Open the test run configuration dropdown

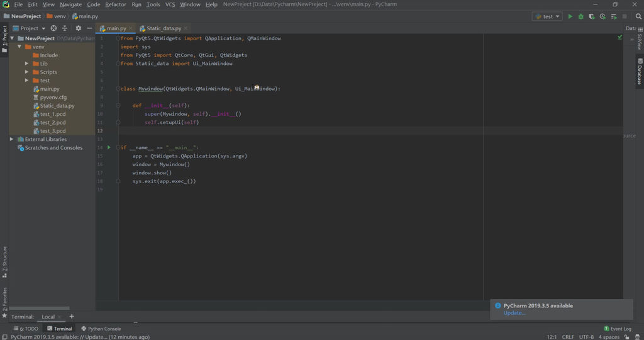coord(547,16)
